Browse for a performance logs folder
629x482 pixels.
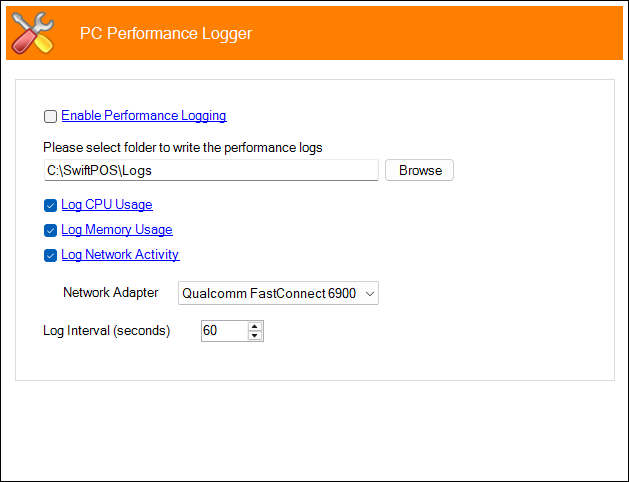click(419, 170)
